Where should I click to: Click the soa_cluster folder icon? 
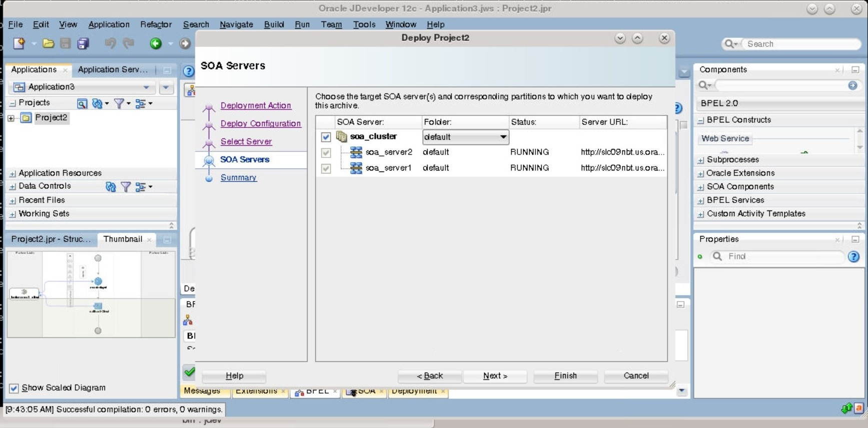(342, 136)
